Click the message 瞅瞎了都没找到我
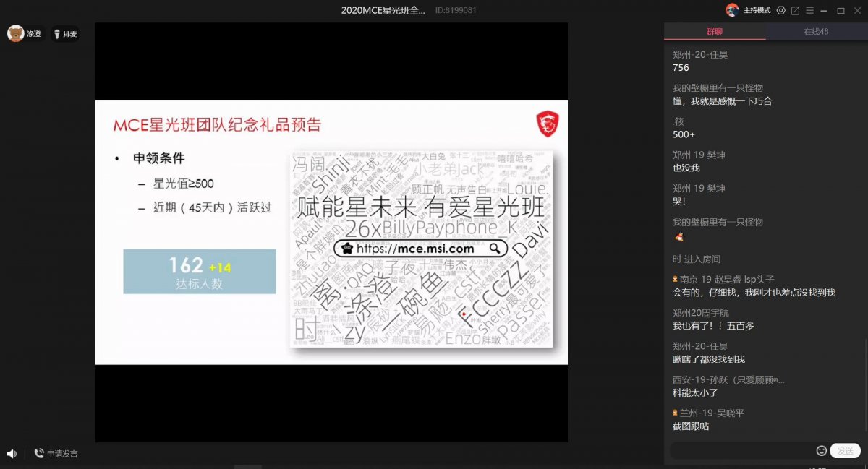This screenshot has width=868, height=469. [x=709, y=359]
